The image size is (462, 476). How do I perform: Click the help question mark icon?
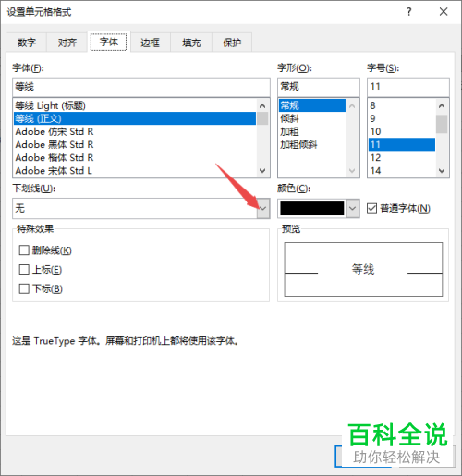pyautogui.click(x=408, y=12)
